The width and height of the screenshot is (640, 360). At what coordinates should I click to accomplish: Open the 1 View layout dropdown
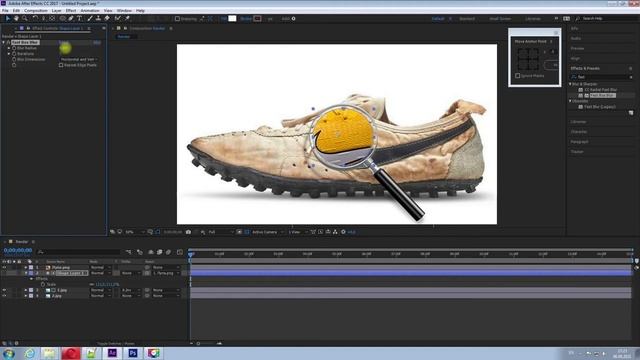[x=298, y=232]
